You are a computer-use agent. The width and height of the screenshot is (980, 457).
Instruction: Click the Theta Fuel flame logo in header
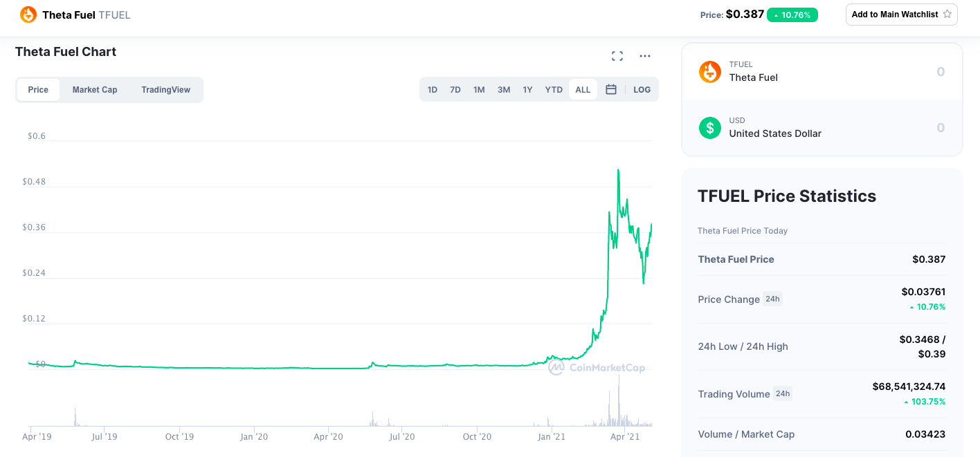click(x=28, y=15)
